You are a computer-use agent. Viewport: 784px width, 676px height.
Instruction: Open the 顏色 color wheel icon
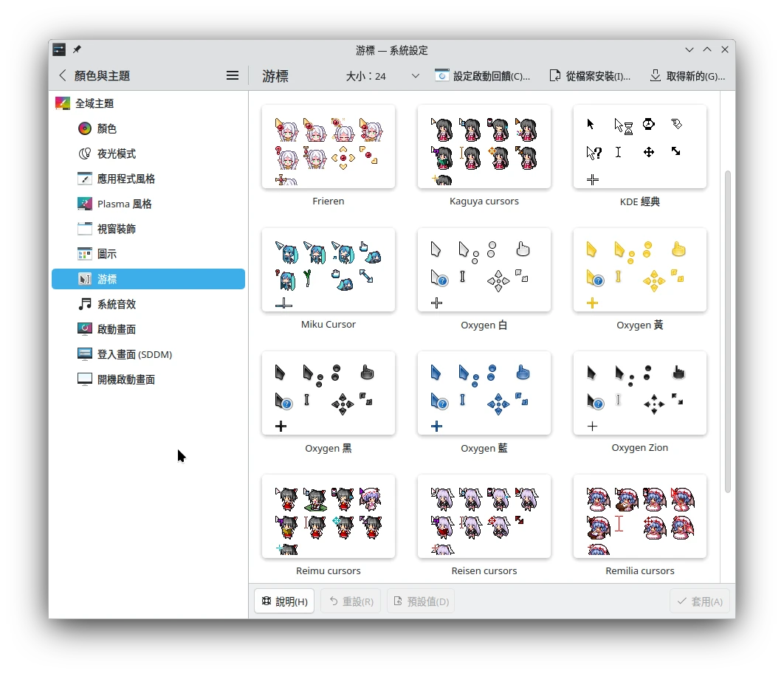coord(85,128)
